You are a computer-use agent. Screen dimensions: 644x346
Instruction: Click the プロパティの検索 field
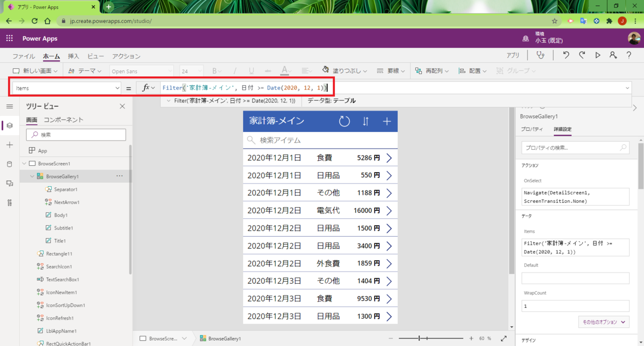click(575, 148)
